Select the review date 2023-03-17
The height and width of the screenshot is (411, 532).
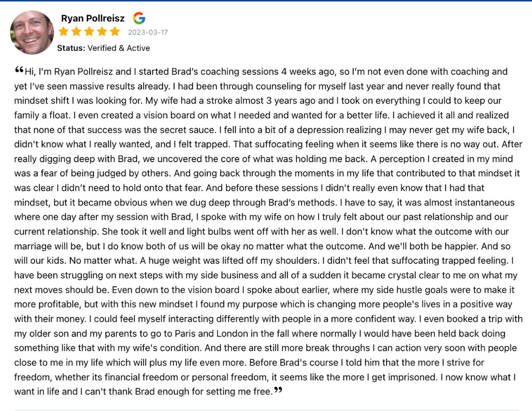pos(148,32)
